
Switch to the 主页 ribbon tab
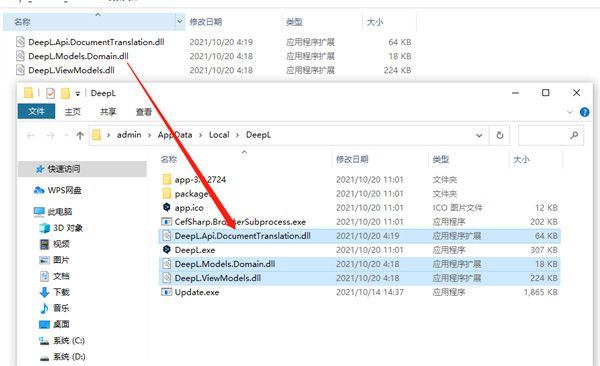(x=72, y=112)
